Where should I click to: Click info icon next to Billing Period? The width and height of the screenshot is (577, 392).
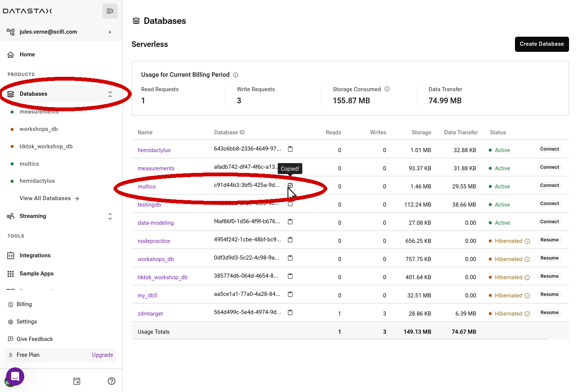[236, 75]
